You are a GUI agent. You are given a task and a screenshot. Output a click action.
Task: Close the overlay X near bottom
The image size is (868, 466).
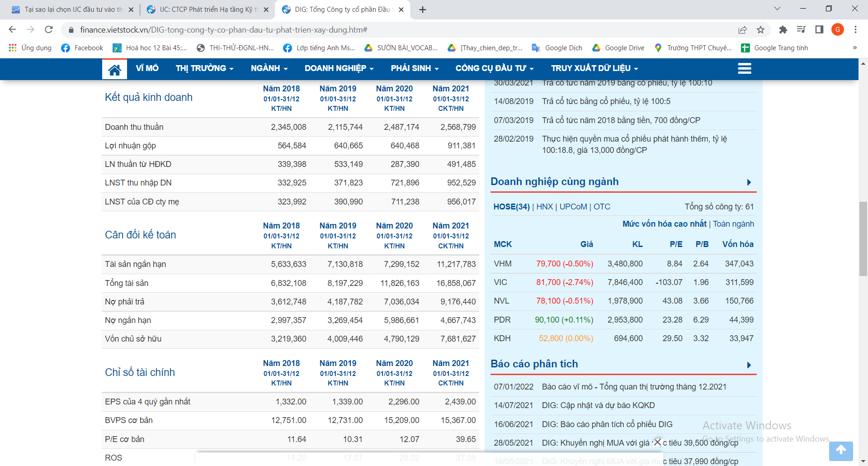[x=658, y=442]
